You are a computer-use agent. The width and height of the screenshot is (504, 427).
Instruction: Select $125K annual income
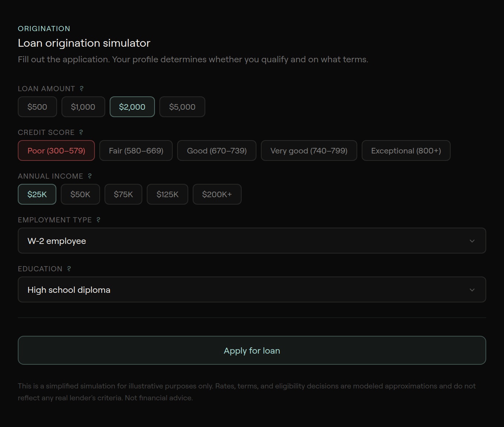pyautogui.click(x=167, y=194)
